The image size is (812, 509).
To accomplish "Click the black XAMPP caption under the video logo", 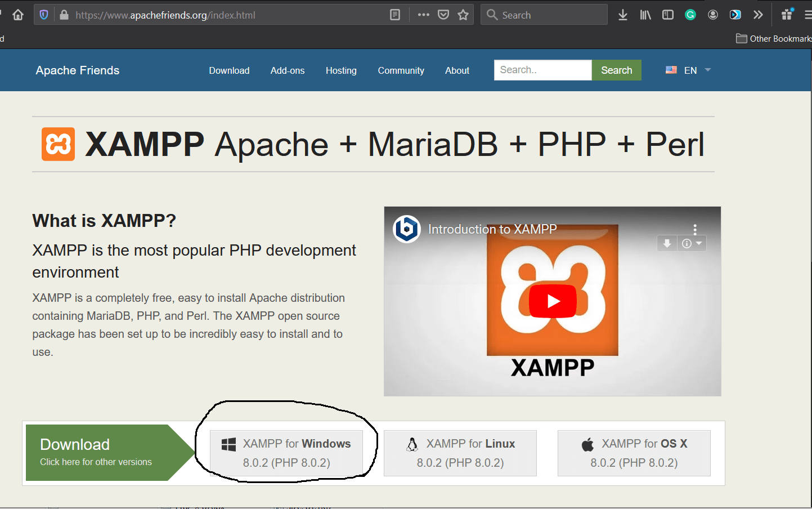I will click(553, 368).
